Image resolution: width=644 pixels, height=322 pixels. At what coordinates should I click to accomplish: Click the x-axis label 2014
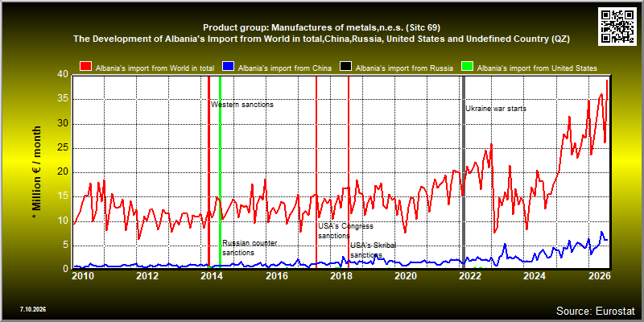(x=212, y=275)
